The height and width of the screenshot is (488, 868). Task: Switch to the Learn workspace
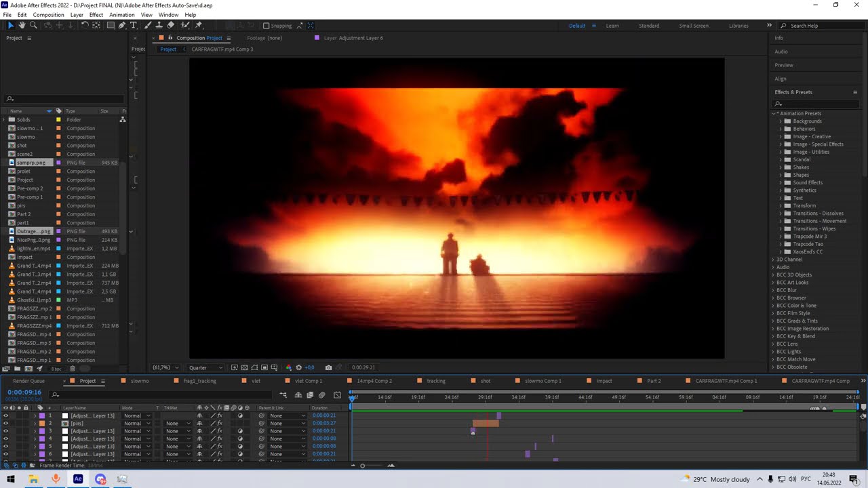tap(612, 26)
